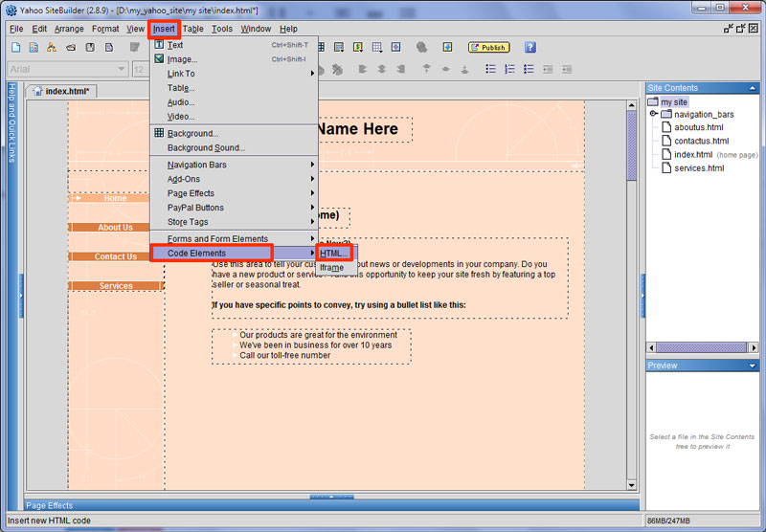This screenshot has height=532, width=766.
Task: Click the increase indent icon
Action: point(567,69)
